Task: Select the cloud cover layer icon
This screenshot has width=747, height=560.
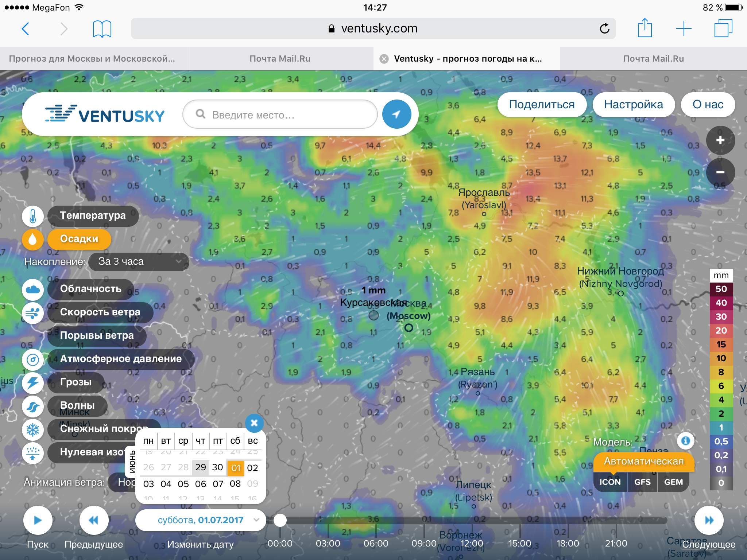Action: tap(33, 289)
